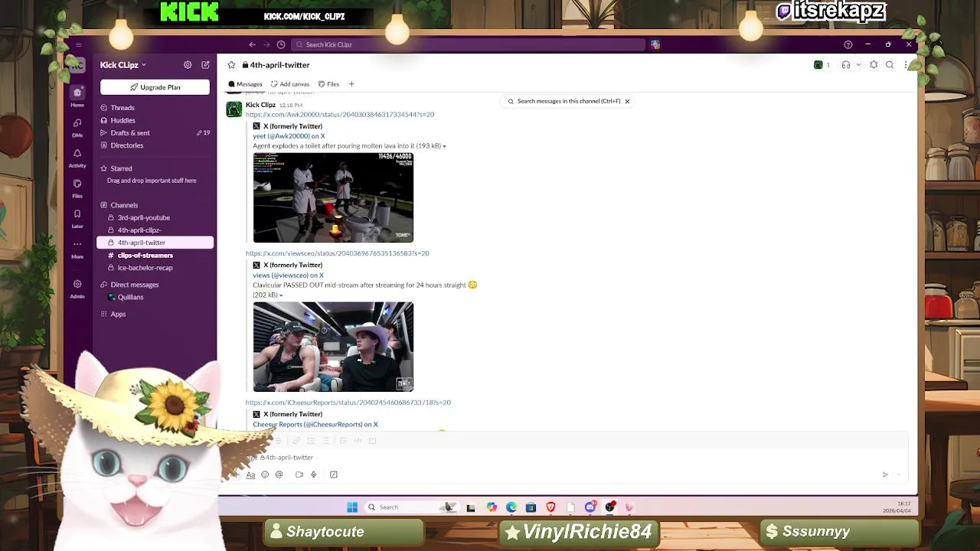Open slash shortcuts in composer

(x=334, y=474)
